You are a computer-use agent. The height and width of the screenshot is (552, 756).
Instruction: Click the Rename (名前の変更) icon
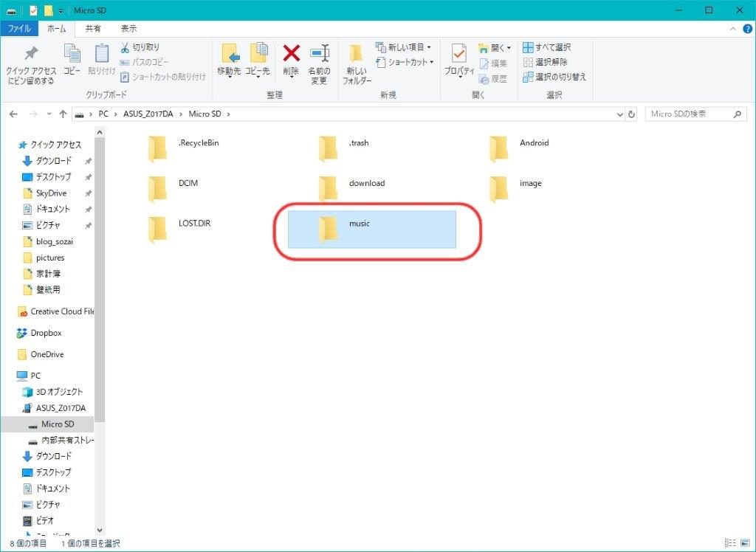click(319, 55)
